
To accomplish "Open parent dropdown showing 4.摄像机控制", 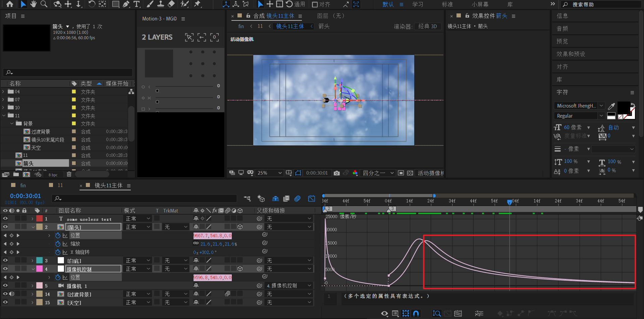I will (x=289, y=285).
